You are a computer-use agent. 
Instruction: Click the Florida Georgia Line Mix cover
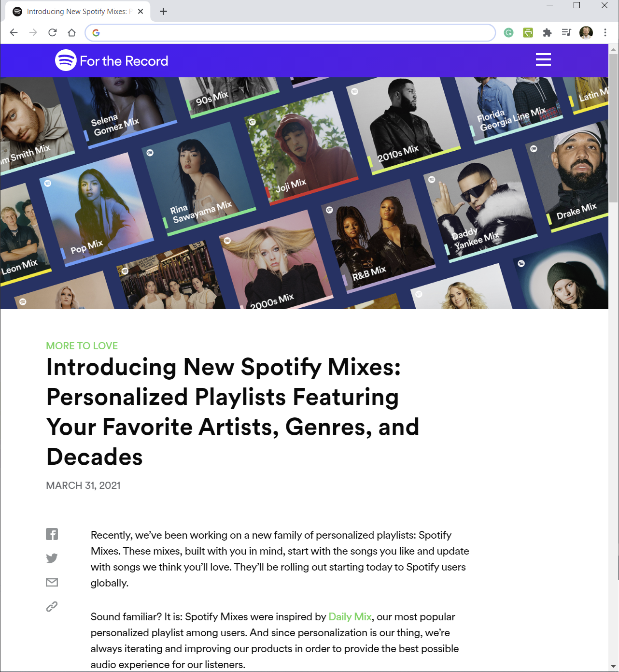[508, 111]
